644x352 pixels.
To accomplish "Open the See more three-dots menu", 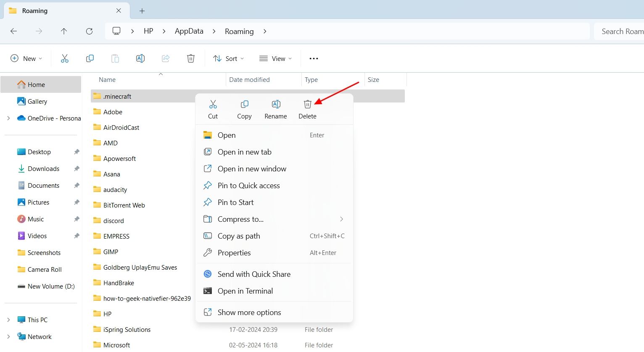I will click(314, 58).
